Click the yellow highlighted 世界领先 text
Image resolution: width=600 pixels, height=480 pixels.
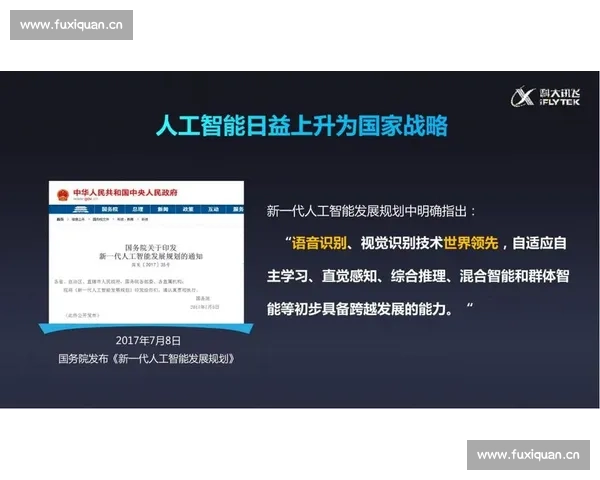point(471,243)
